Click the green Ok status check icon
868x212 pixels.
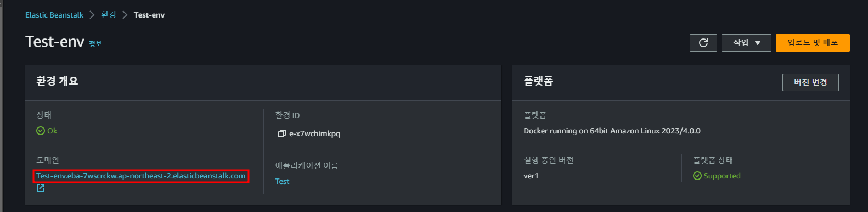pos(41,131)
